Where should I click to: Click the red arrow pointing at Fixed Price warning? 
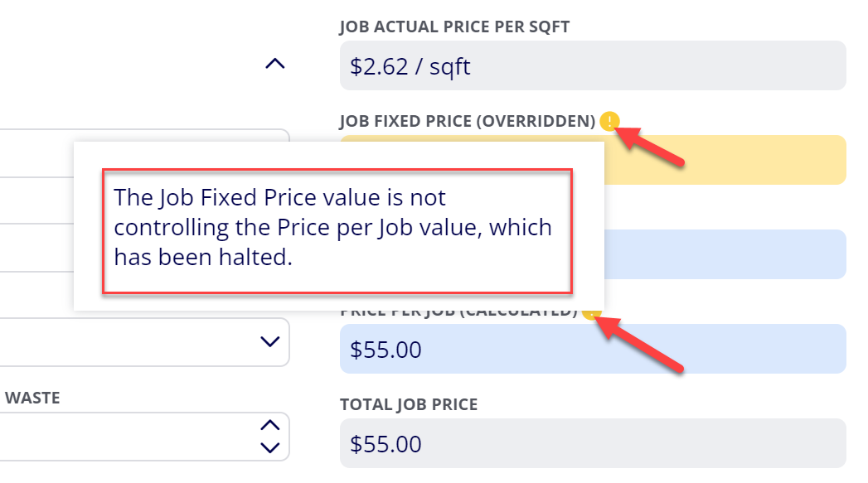pos(651,145)
